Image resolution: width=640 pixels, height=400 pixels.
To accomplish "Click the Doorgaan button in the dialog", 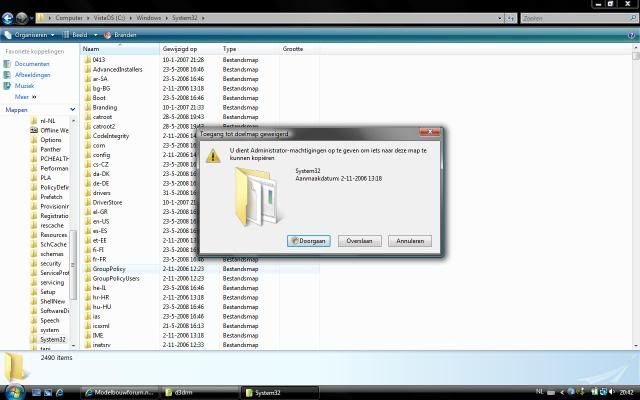I will 309,241.
